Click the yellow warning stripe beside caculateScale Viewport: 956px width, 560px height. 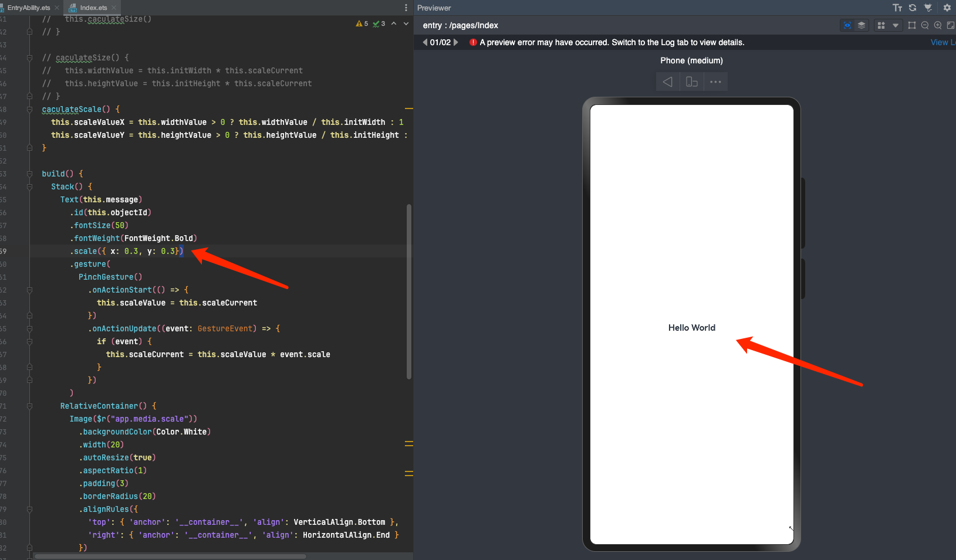pyautogui.click(x=408, y=108)
